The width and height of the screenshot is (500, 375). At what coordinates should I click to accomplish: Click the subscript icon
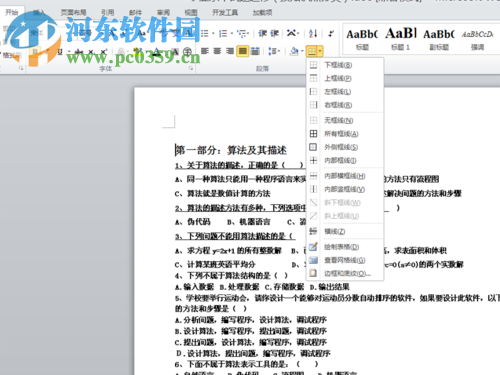pos(92,52)
